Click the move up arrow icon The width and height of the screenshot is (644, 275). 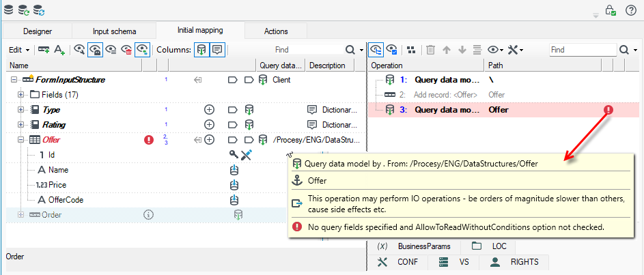[x=447, y=50]
